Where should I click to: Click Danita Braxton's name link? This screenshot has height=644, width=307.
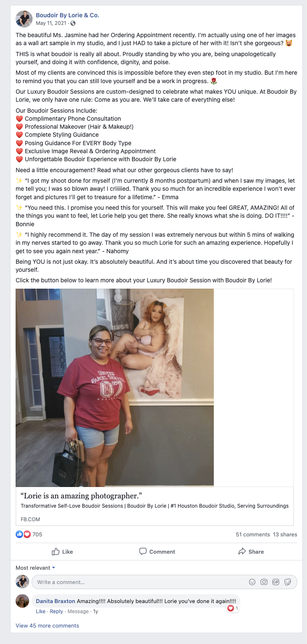click(55, 601)
